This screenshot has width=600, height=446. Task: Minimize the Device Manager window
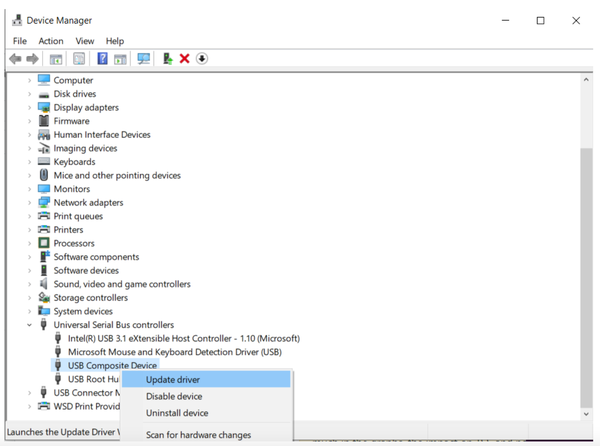505,21
